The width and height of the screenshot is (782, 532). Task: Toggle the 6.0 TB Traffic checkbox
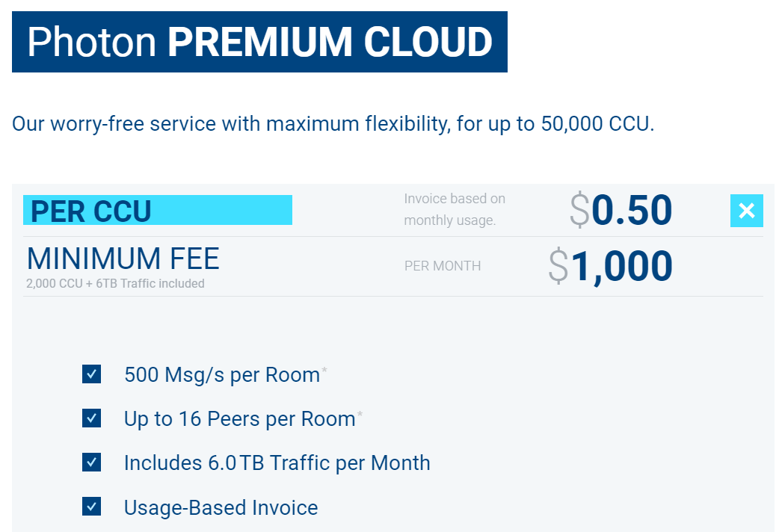click(x=91, y=463)
